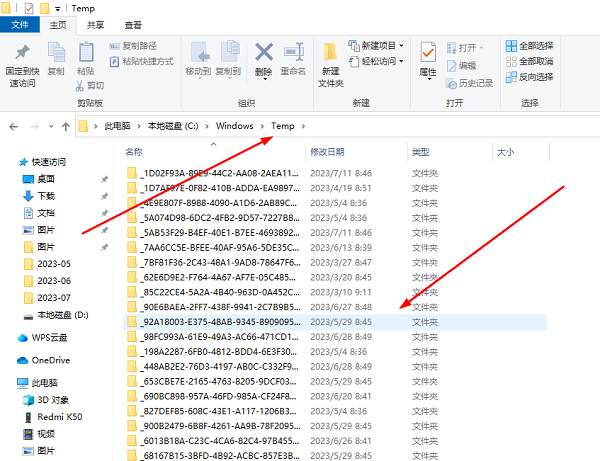600x461 pixels.
Task: Click the Move to (移动到) icon
Action: tap(200, 52)
